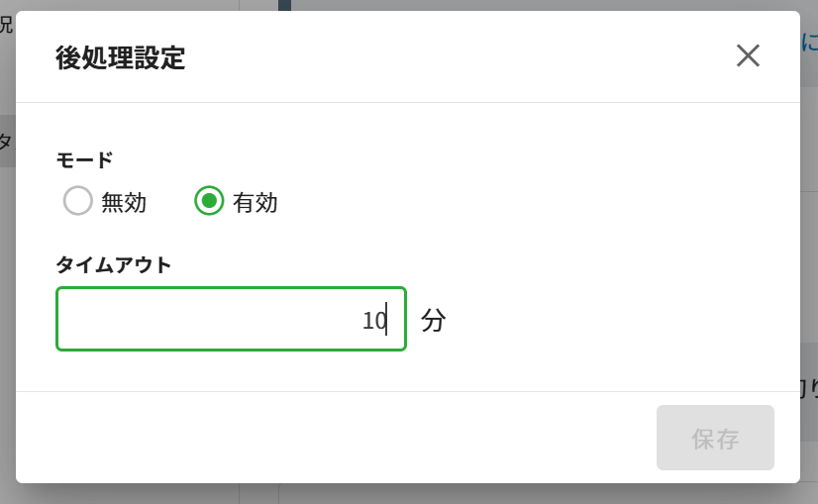The height and width of the screenshot is (504, 818).
Task: Click the dimmed 況 text behind dialog
Action: coord(6,25)
